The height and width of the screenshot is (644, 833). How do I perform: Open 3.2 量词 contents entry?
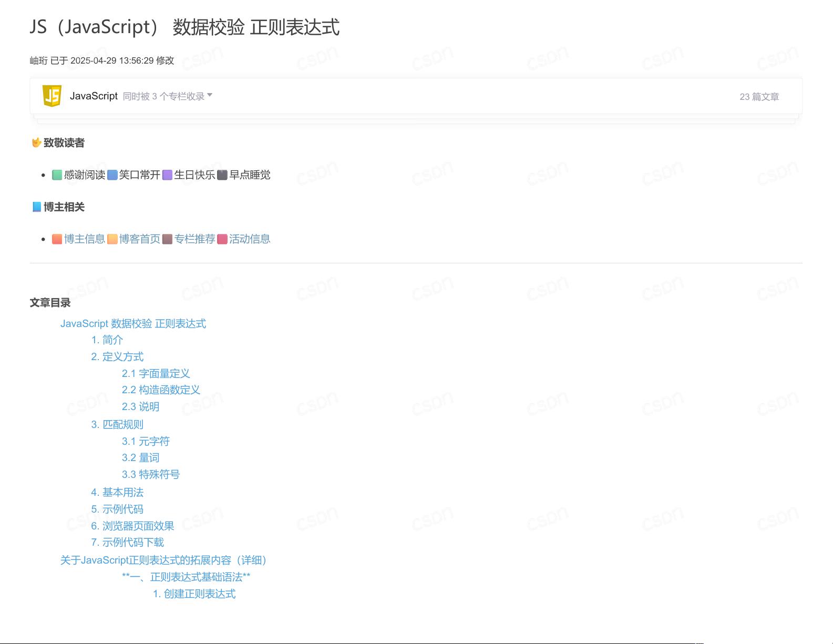[140, 458]
